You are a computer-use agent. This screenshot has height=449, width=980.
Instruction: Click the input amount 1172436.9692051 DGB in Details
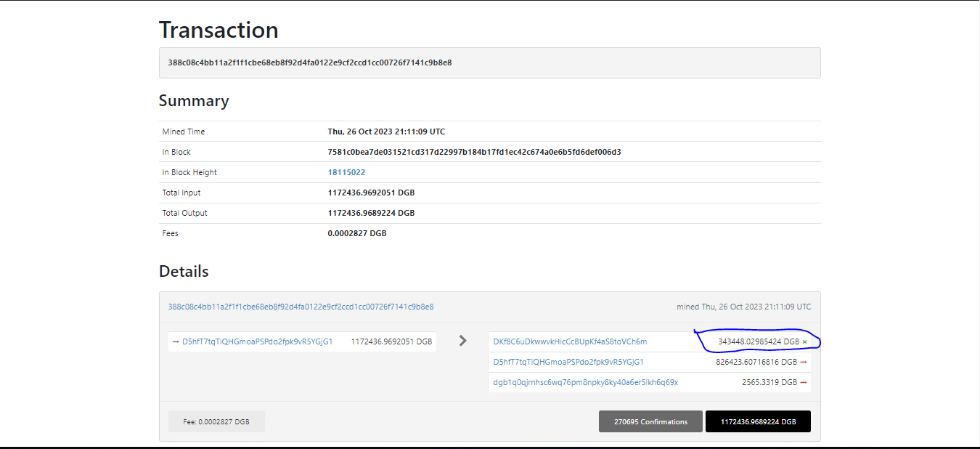(x=391, y=341)
